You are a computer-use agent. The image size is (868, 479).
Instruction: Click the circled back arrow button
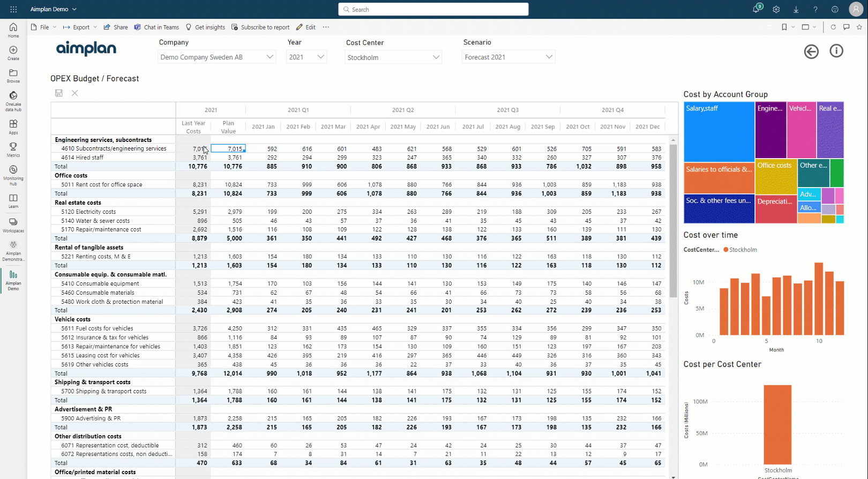click(811, 51)
